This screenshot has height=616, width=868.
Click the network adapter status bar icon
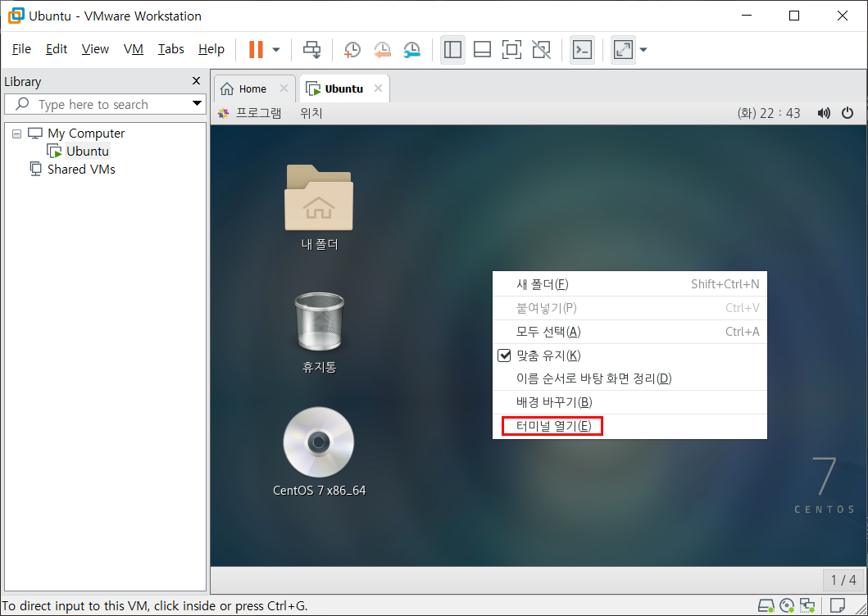(x=807, y=605)
